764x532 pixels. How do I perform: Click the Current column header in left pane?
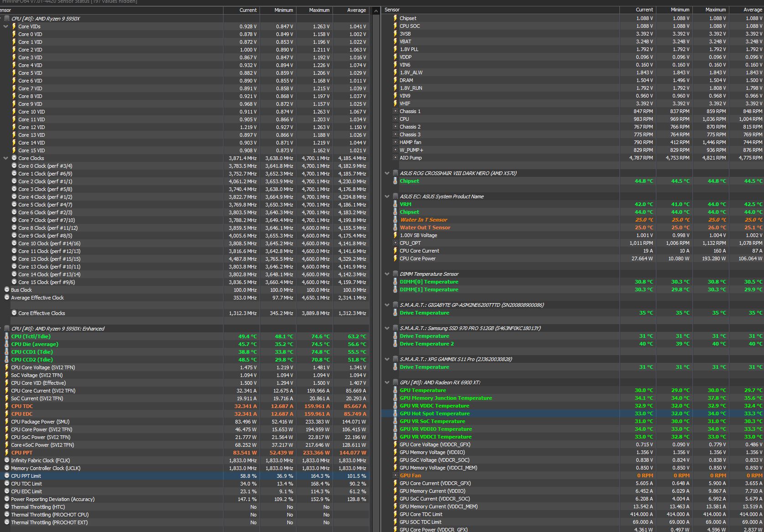pos(241,10)
